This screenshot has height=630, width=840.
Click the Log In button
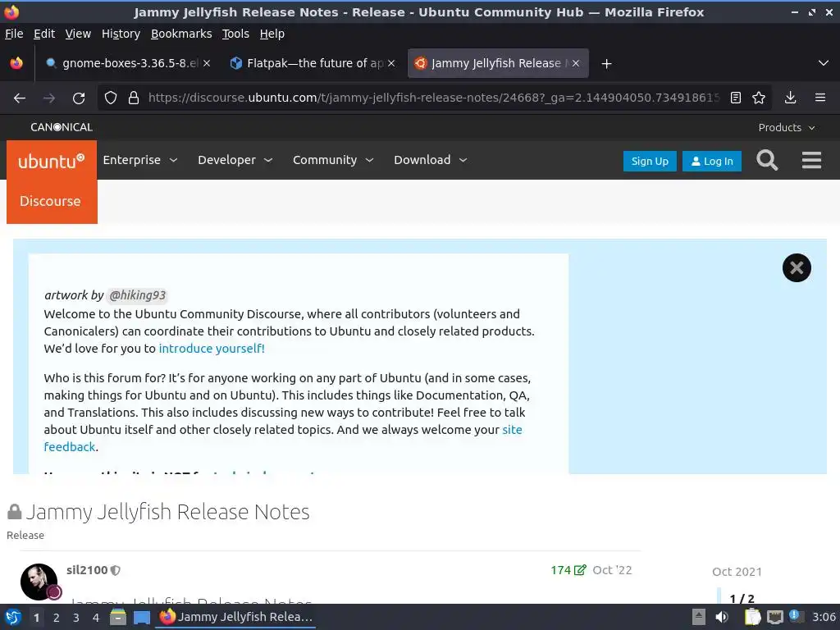point(712,162)
